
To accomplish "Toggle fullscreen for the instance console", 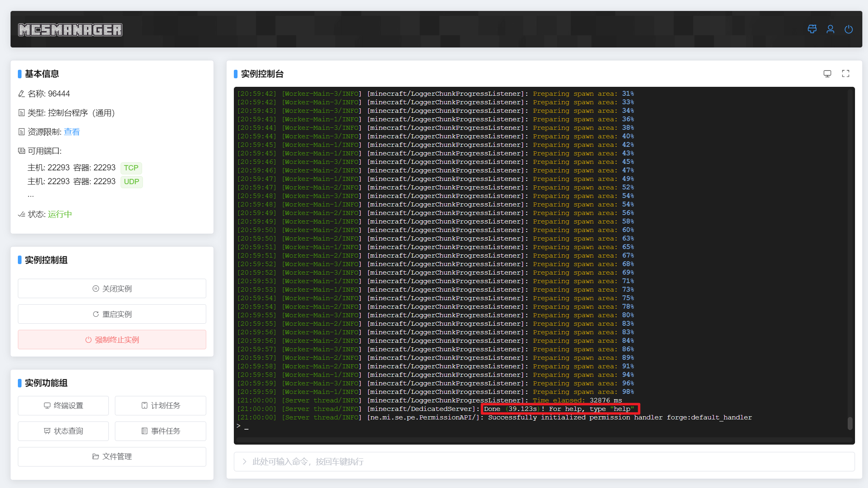I will point(846,73).
